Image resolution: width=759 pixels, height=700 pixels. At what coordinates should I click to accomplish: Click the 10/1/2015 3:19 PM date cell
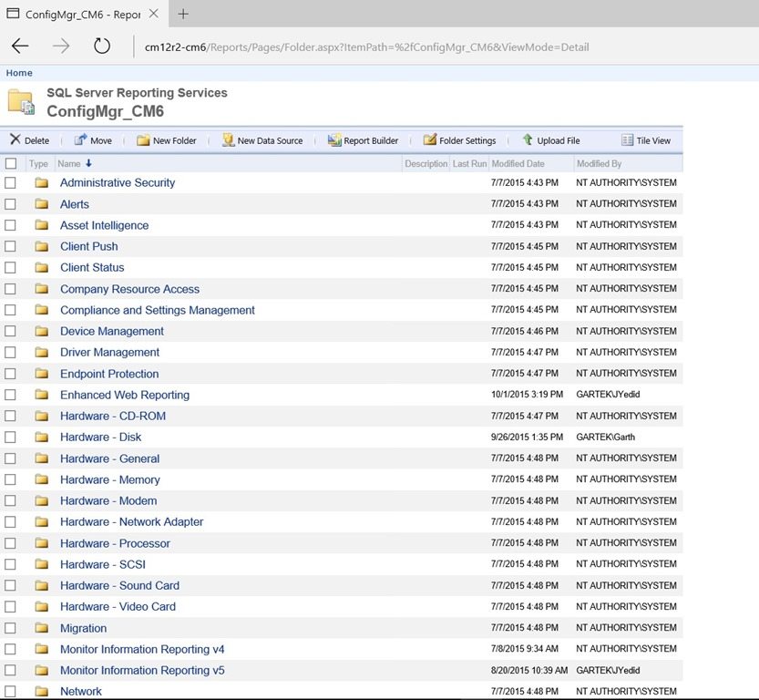(527, 394)
